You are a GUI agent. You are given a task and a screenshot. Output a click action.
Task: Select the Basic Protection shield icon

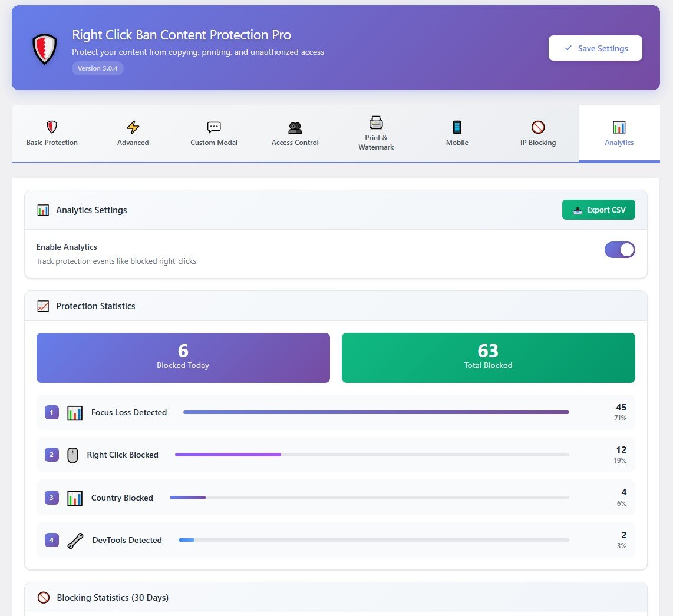click(52, 125)
